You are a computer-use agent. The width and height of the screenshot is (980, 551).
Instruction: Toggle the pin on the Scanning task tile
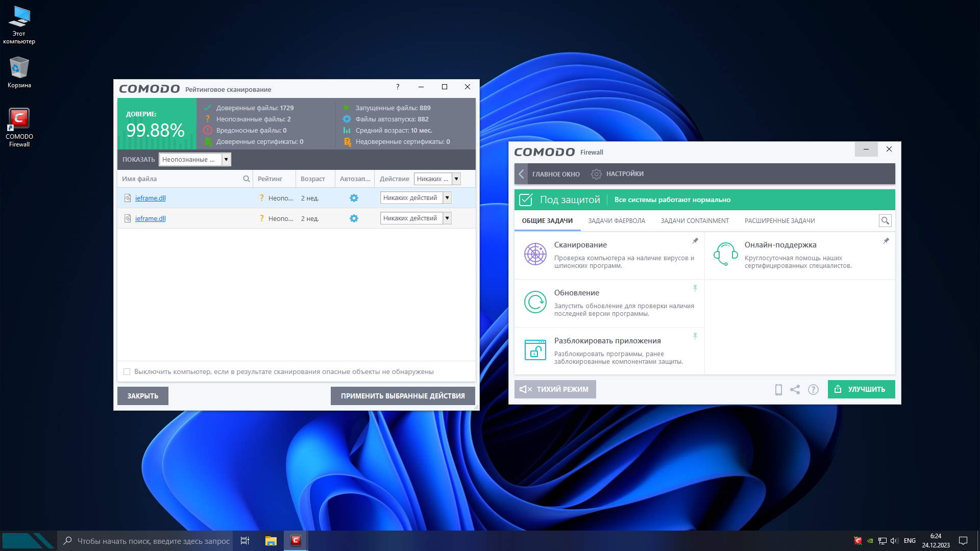[695, 241]
